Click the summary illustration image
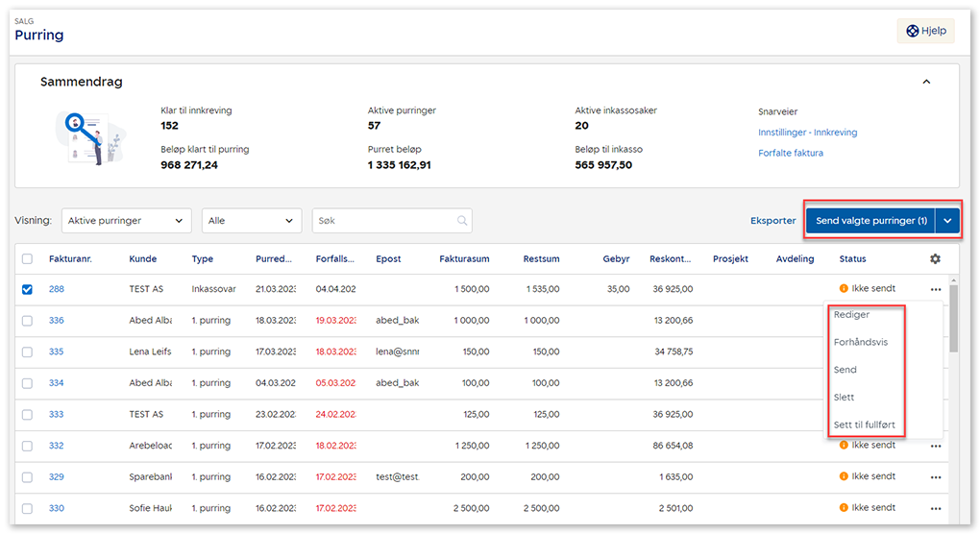This screenshot has height=534, width=980. pos(88,137)
